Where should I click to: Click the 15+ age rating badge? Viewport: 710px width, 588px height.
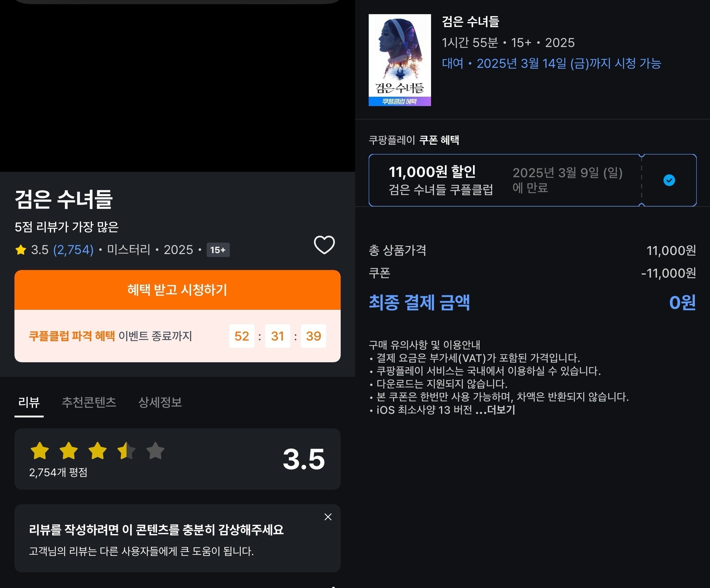[218, 250]
